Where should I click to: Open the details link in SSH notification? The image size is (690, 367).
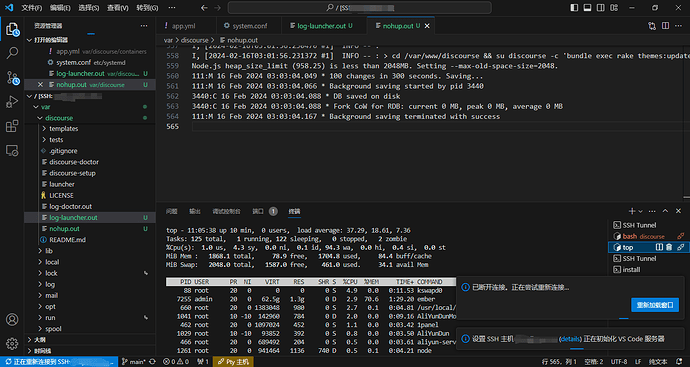pyautogui.click(x=570, y=339)
